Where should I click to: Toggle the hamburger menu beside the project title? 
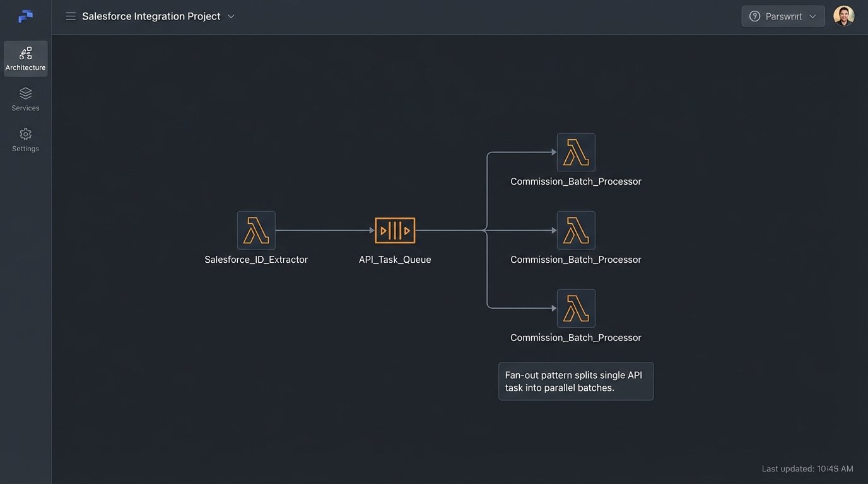[x=71, y=16]
